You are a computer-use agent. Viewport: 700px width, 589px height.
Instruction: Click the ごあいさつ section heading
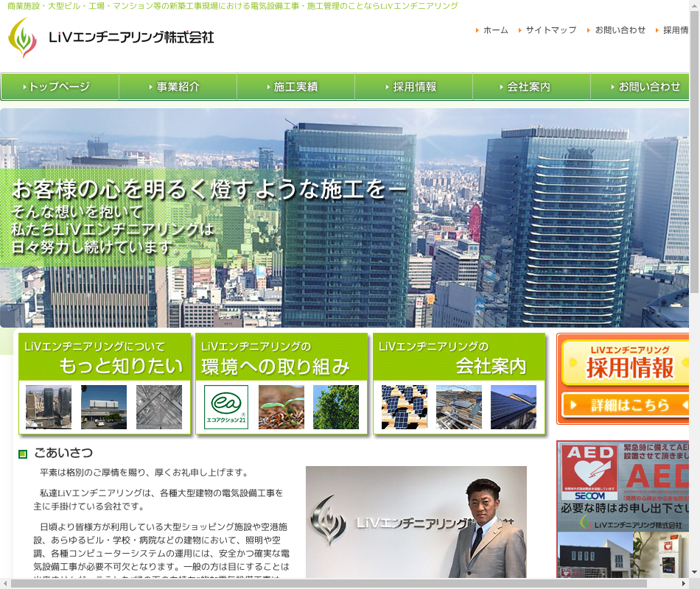click(x=63, y=453)
